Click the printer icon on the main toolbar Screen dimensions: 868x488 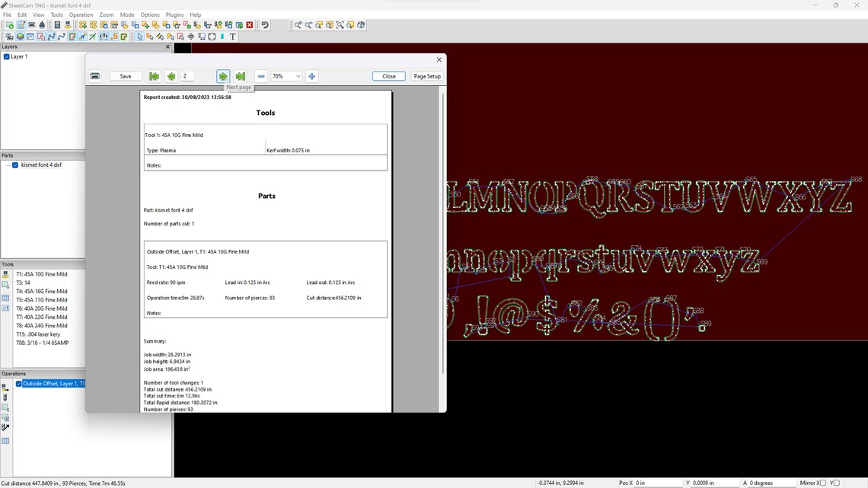[x=30, y=24]
